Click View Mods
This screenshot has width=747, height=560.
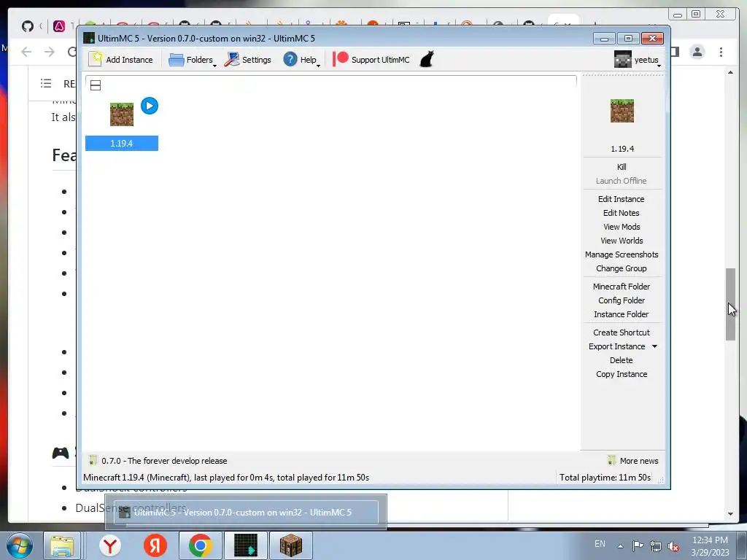(x=622, y=227)
